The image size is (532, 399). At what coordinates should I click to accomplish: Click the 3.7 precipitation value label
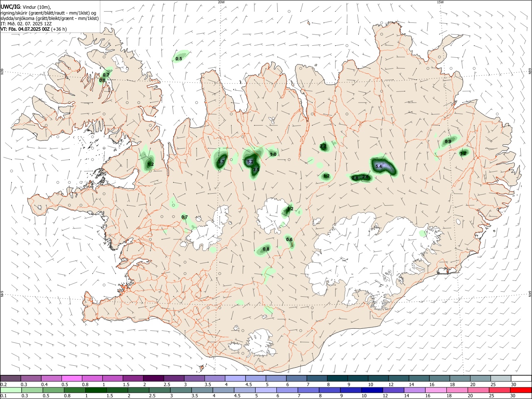coord(221,162)
